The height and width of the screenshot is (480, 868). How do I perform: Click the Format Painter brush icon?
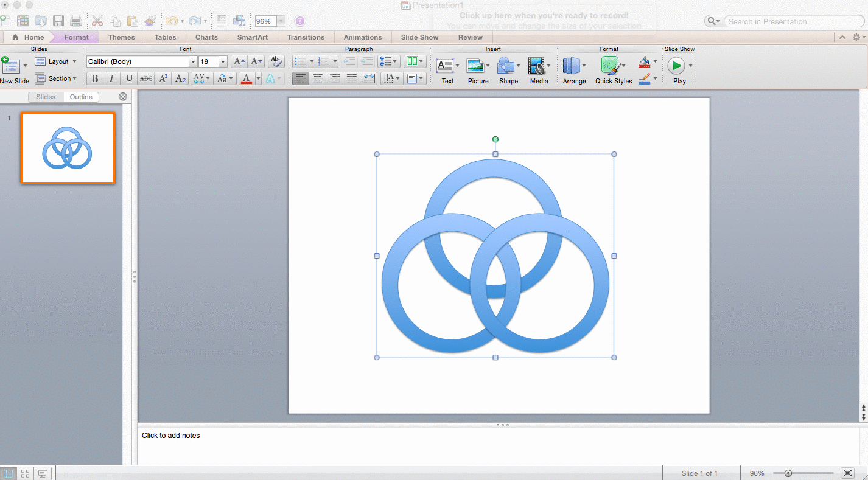click(150, 21)
